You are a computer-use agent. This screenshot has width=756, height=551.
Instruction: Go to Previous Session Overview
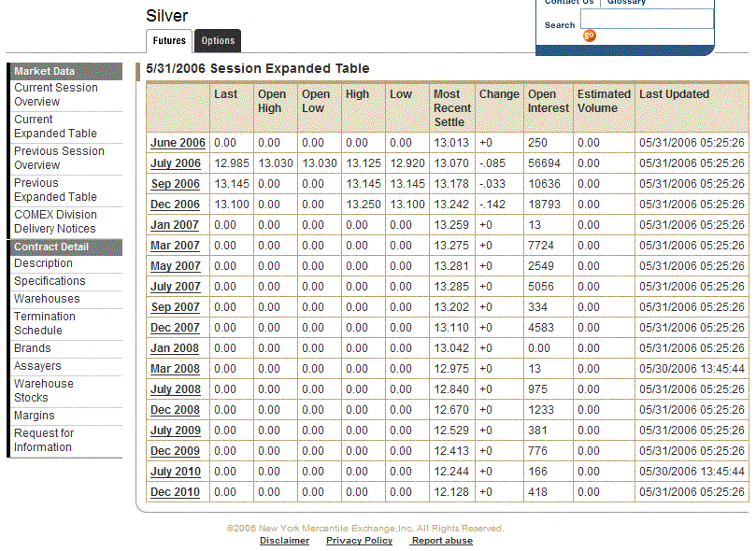pos(59,158)
